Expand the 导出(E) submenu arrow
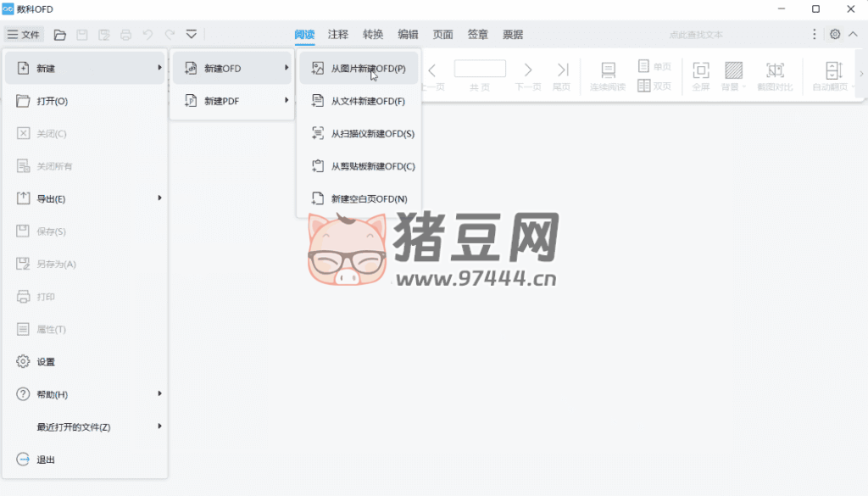 (159, 198)
